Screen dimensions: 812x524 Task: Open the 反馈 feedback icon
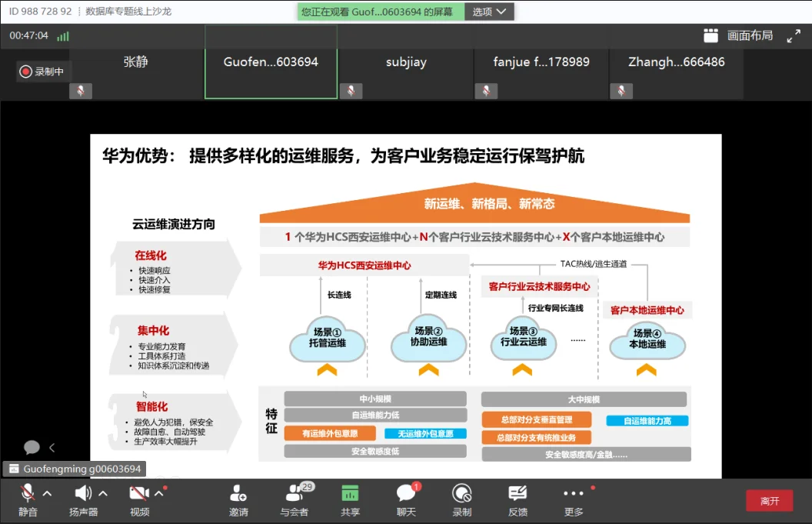click(x=517, y=494)
